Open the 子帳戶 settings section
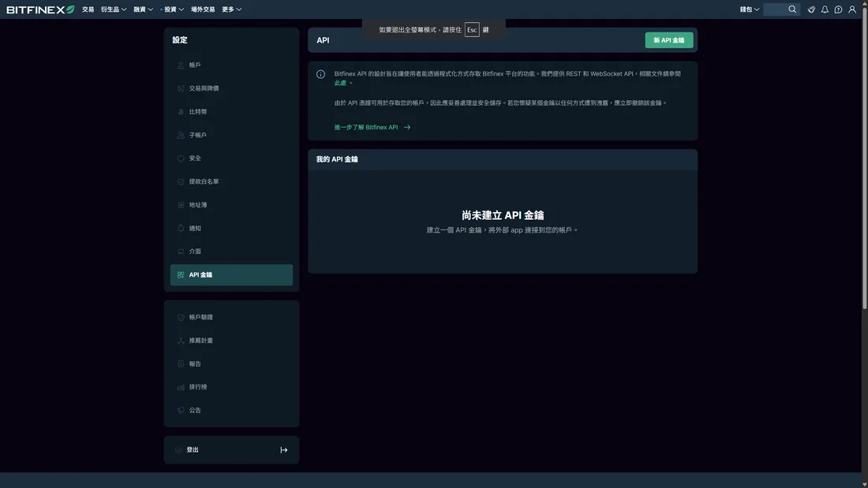 pyautogui.click(x=231, y=135)
